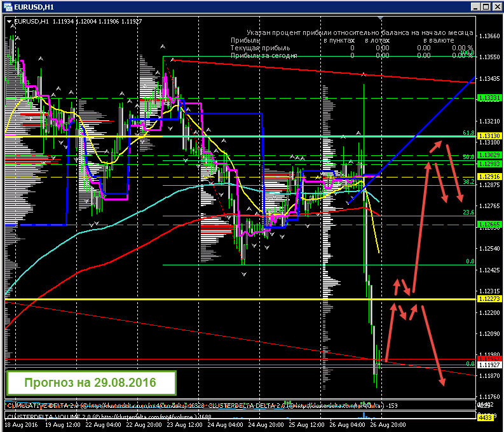The width and height of the screenshot is (504, 432).
Task: Click the yellow 1.12273 price label
Action: (x=489, y=299)
